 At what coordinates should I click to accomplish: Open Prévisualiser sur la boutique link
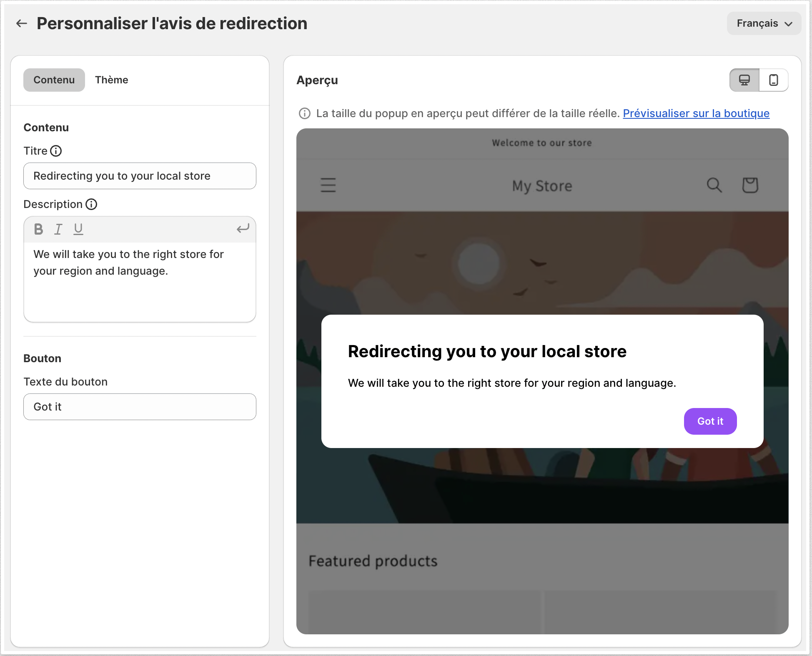pyautogui.click(x=696, y=113)
